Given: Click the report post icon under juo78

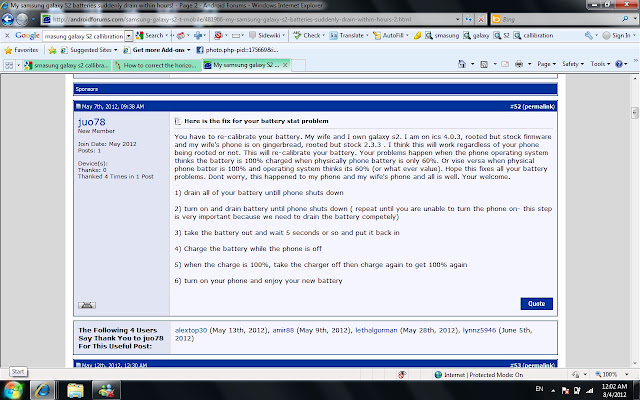Looking at the screenshot, I should tap(87, 305).
